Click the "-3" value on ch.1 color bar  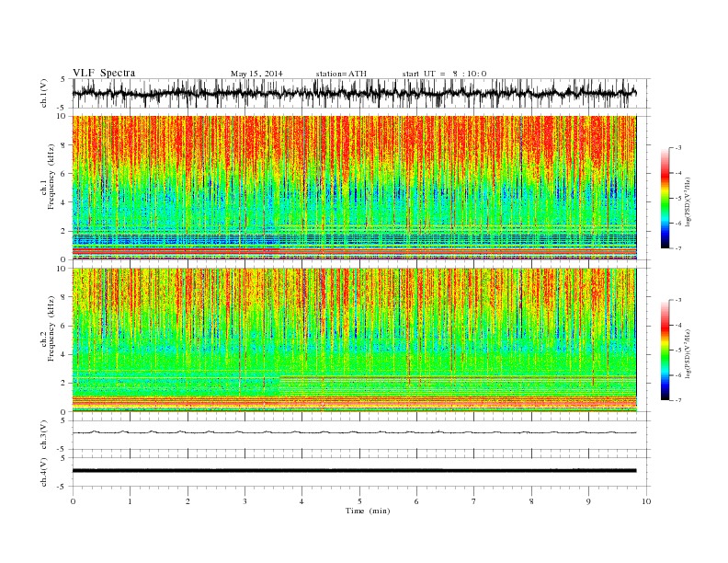pyautogui.click(x=678, y=148)
